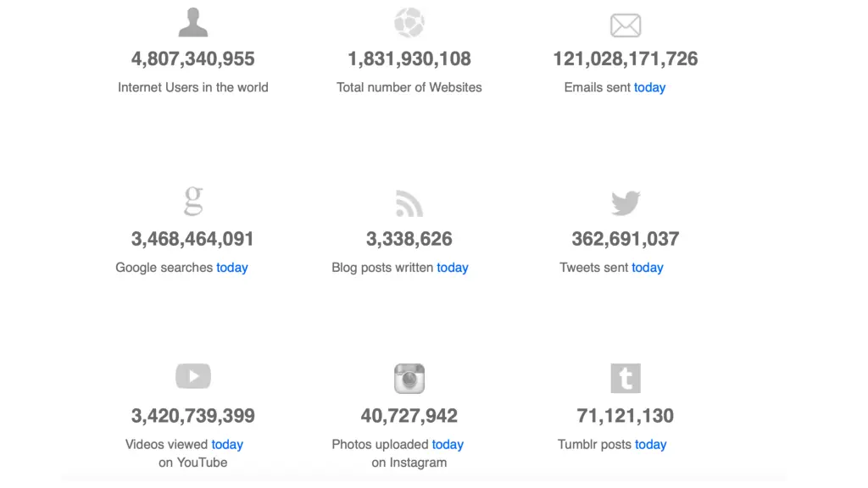This screenshot has height=488, width=868.
Task: Click the globe icon above Total Websites
Action: (409, 23)
